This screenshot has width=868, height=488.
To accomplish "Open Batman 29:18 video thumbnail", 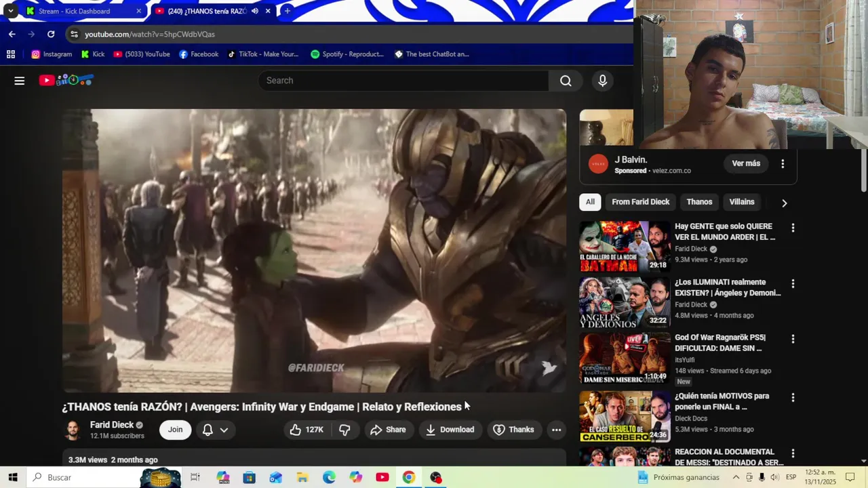I will pos(625,246).
